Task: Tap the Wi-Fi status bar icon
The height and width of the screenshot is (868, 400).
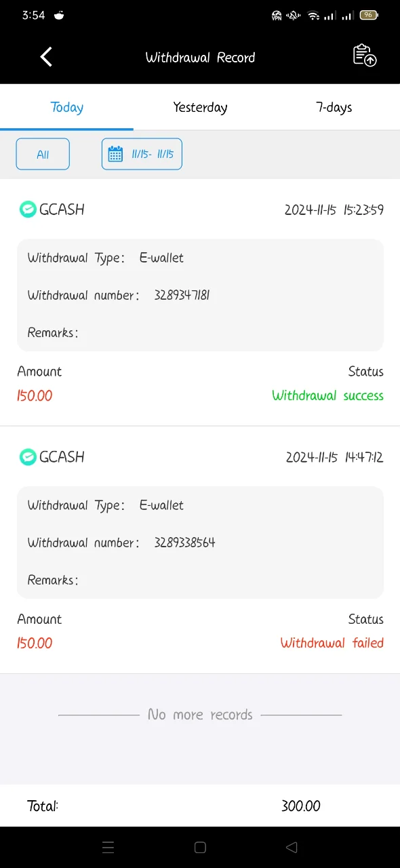Action: point(313,15)
